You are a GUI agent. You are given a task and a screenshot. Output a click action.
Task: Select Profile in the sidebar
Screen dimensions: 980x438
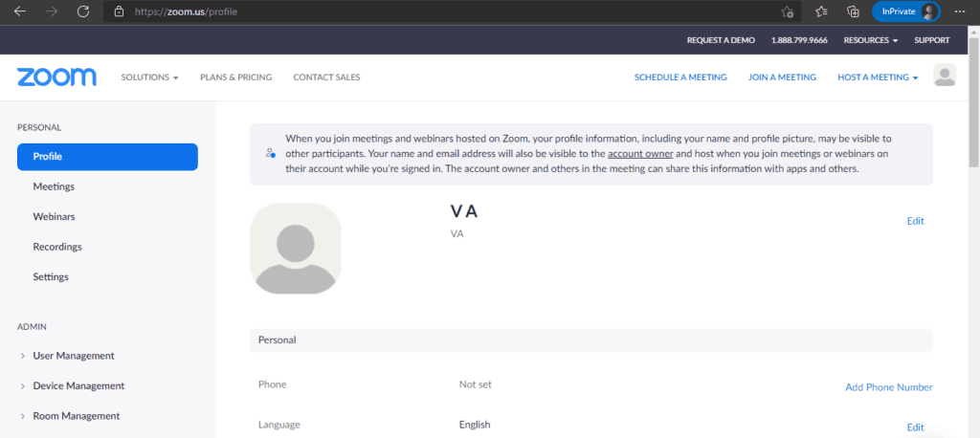pyautogui.click(x=107, y=157)
